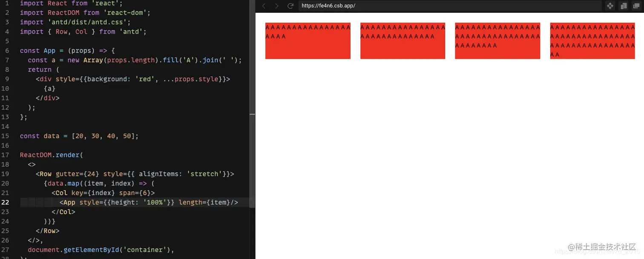
Task: Click 'span={6}' in the Col tag
Action: [135, 193]
